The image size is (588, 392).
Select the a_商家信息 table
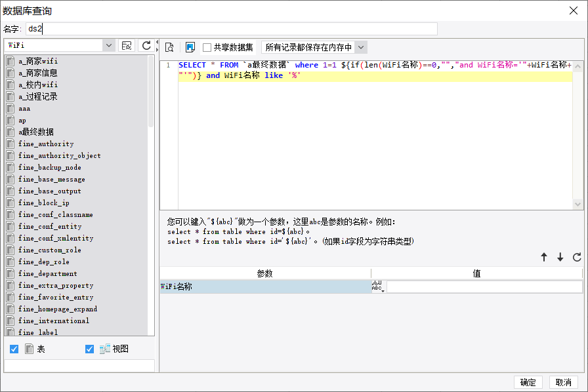[38, 73]
